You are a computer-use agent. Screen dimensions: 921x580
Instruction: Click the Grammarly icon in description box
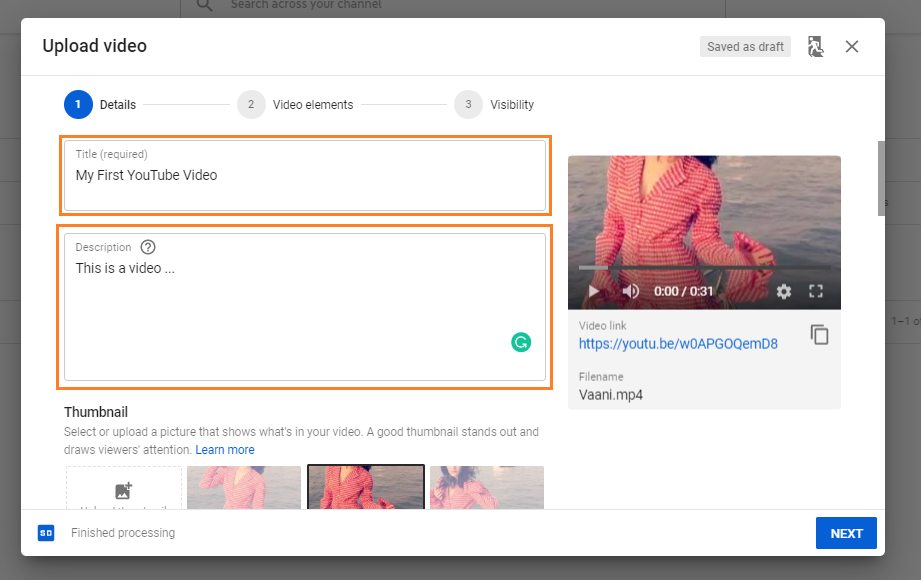tap(521, 342)
